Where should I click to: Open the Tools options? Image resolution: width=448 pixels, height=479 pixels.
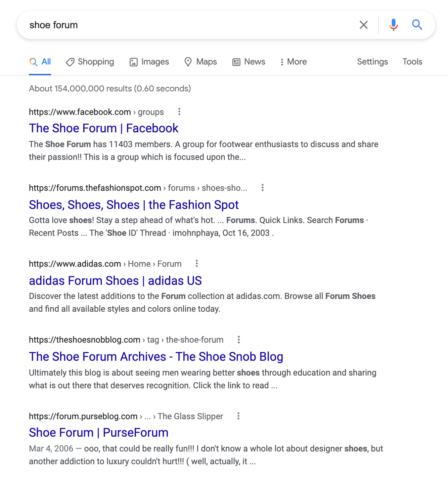[x=412, y=62]
